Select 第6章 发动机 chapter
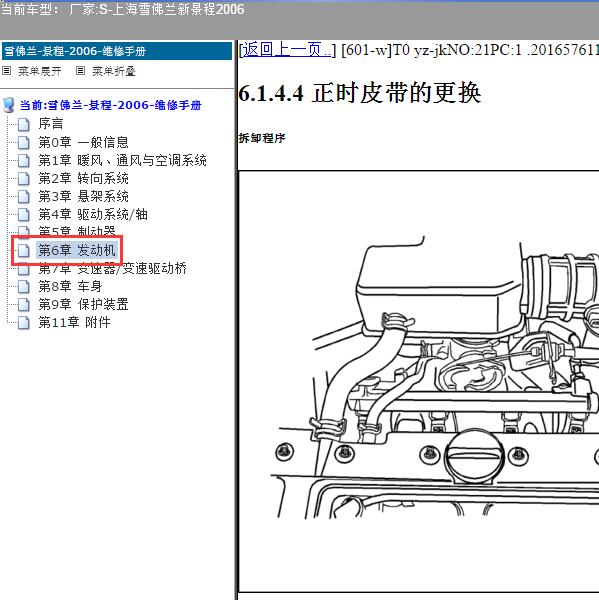The image size is (599, 600). (77, 250)
